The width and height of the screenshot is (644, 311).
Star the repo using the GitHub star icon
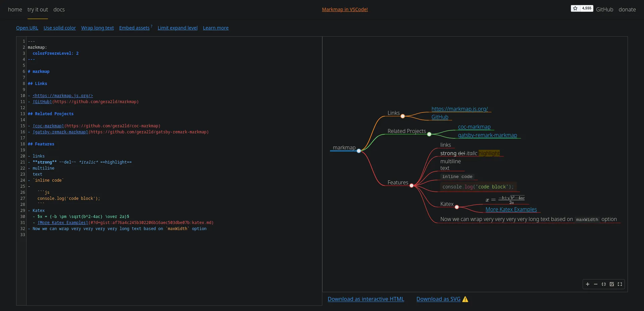click(576, 8)
